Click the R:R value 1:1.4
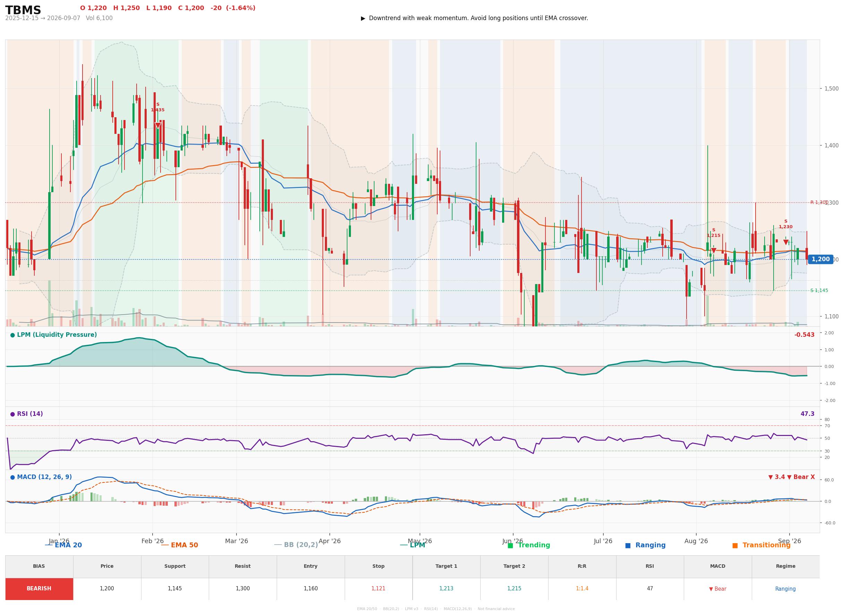Screen dimensions: 844x616 point(582,589)
